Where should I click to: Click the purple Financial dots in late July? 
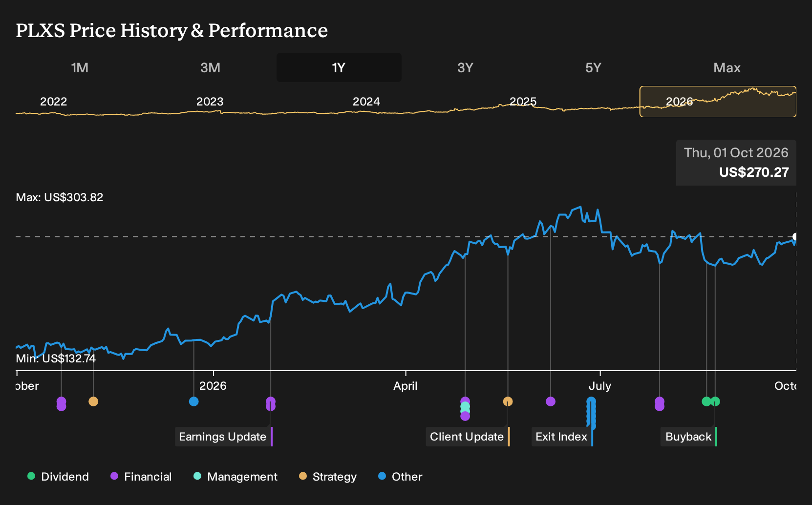click(660, 403)
